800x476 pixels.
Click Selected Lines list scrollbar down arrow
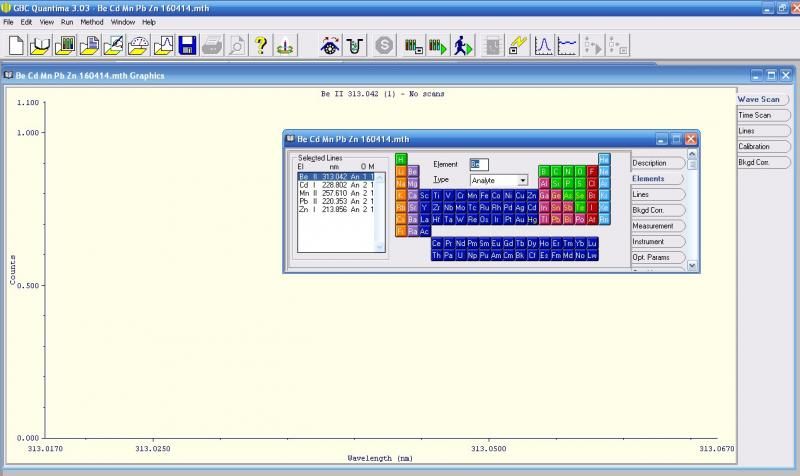pos(380,247)
